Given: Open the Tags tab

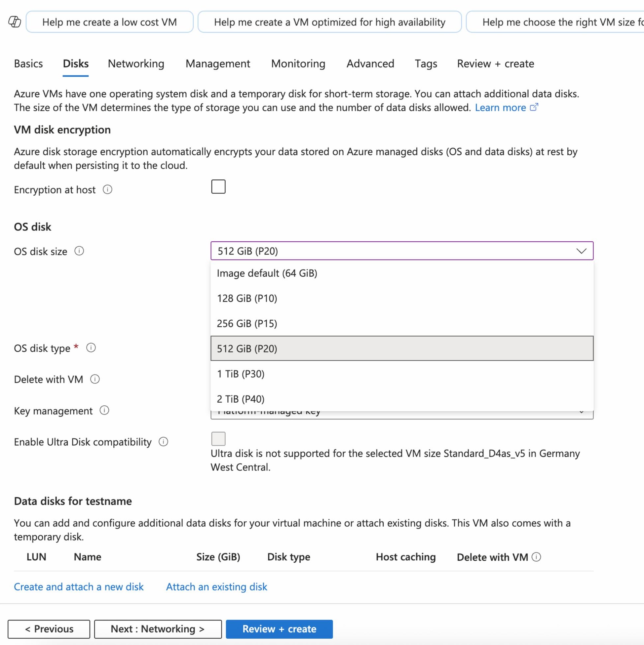Looking at the screenshot, I should (x=426, y=63).
